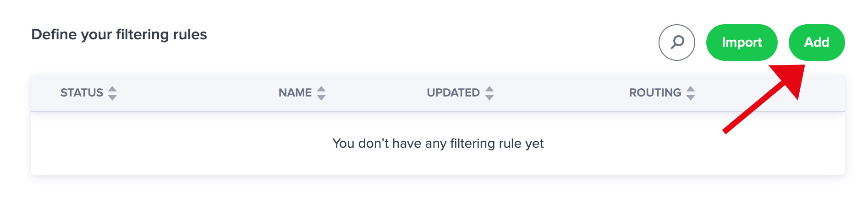
Task: Click the Import button
Action: 742,43
